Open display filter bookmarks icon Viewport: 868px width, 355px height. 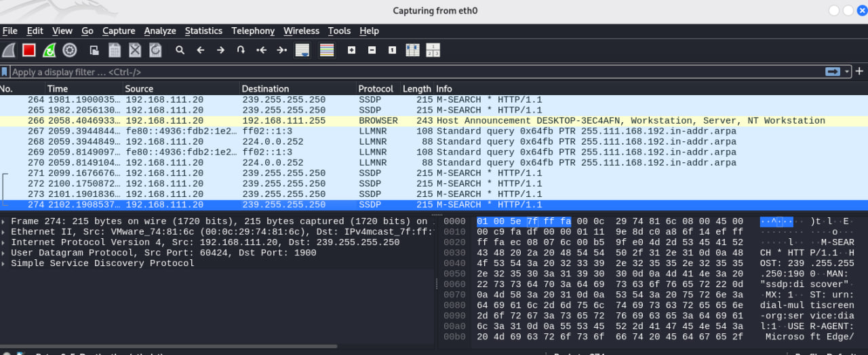tap(5, 72)
